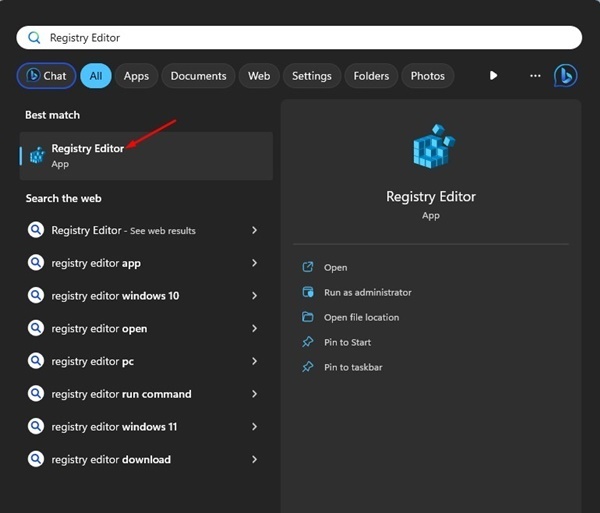Select the Settings filter tab
Screen dimensions: 600x513
click(x=311, y=75)
